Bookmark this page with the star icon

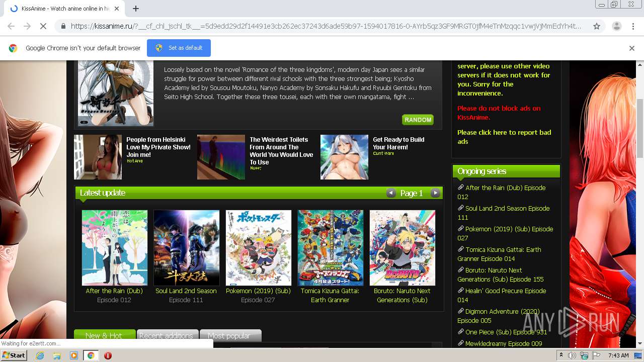point(597,26)
